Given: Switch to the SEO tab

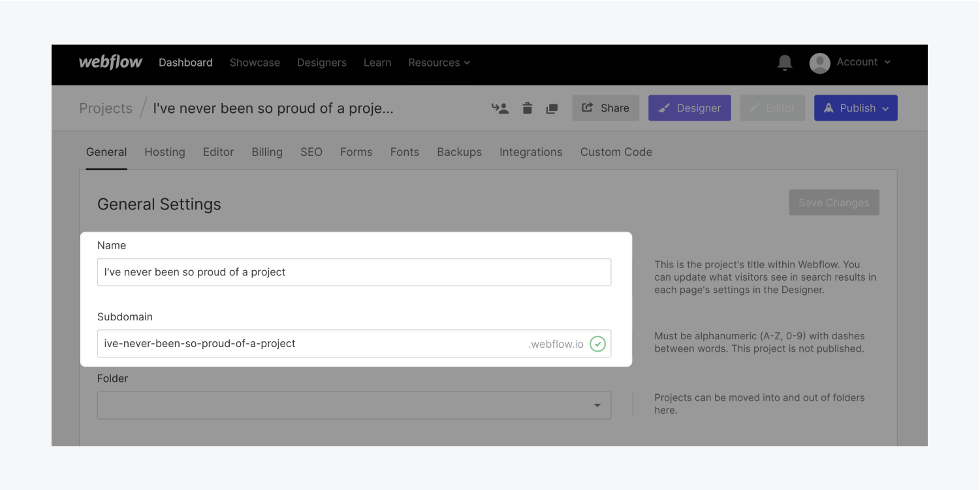Looking at the screenshot, I should (x=311, y=152).
